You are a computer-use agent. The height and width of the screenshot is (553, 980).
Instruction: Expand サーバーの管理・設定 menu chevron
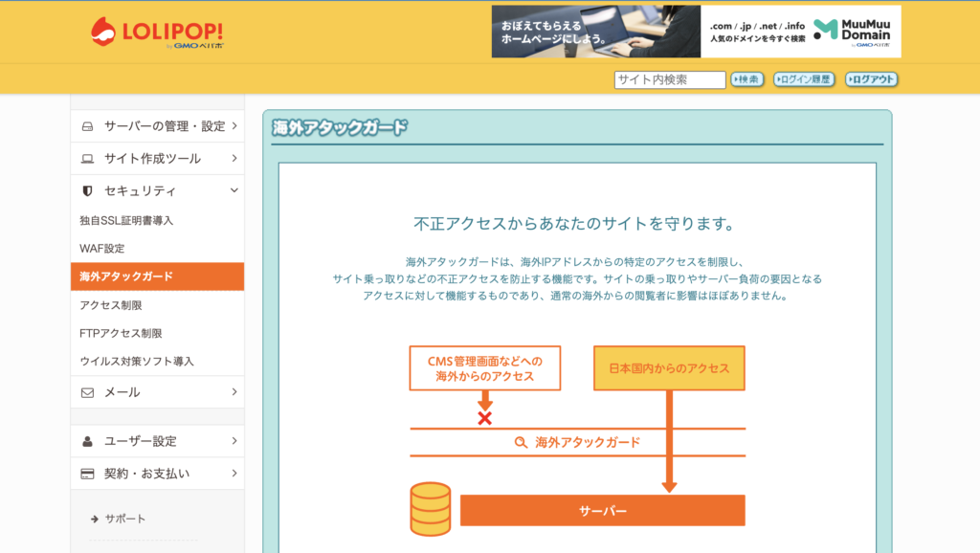coord(234,126)
